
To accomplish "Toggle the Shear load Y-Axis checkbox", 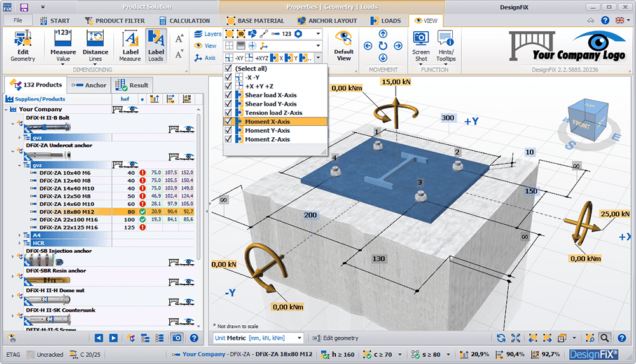I will tap(228, 104).
